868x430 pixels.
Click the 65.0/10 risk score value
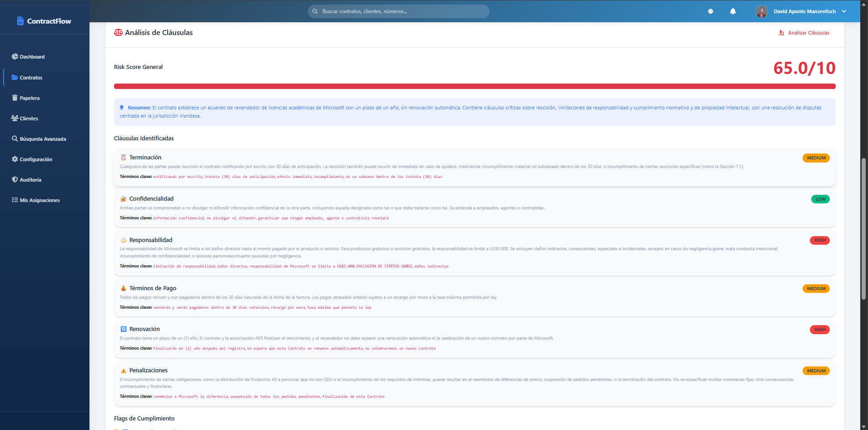click(804, 68)
